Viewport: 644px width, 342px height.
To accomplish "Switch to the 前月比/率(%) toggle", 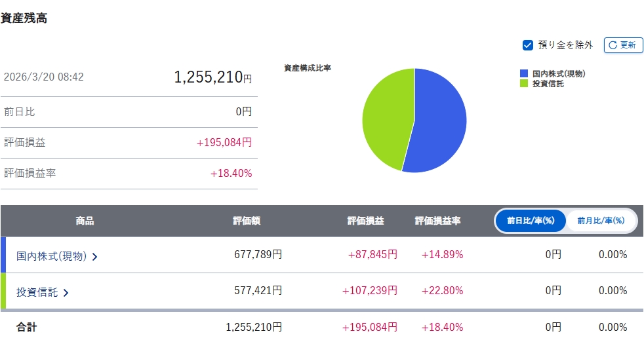I will coord(601,221).
